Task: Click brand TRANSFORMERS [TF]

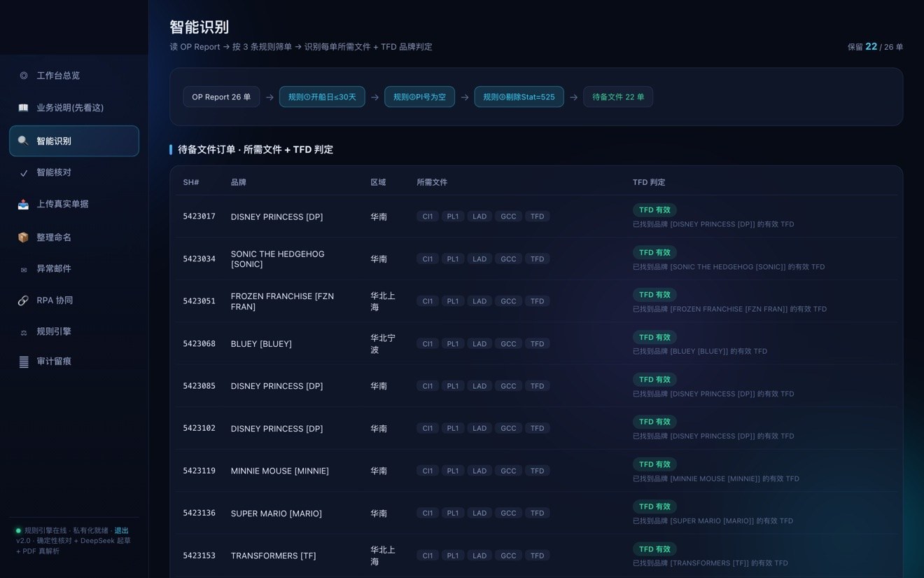Action: (274, 556)
